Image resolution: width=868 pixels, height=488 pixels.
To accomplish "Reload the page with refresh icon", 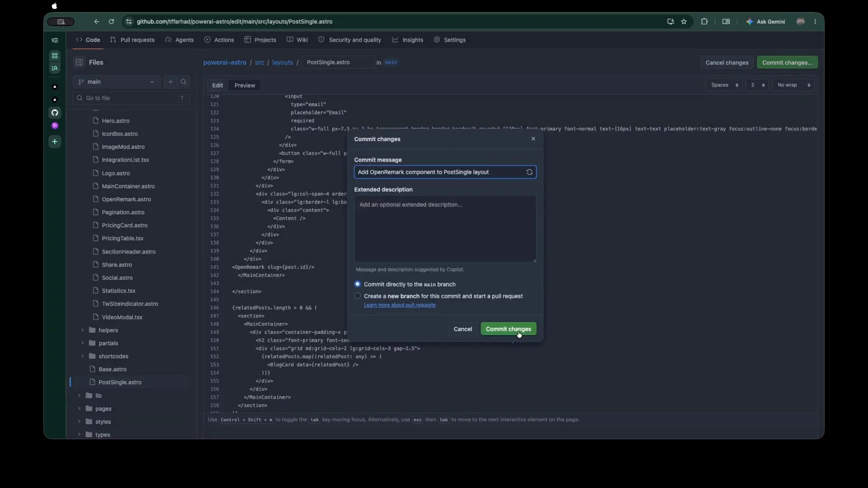I will pos(111,22).
